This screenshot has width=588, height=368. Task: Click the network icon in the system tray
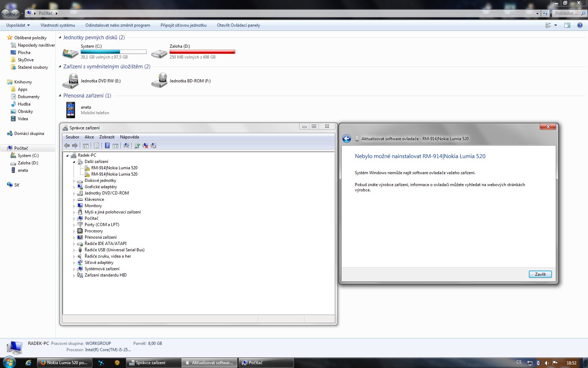tap(530, 363)
